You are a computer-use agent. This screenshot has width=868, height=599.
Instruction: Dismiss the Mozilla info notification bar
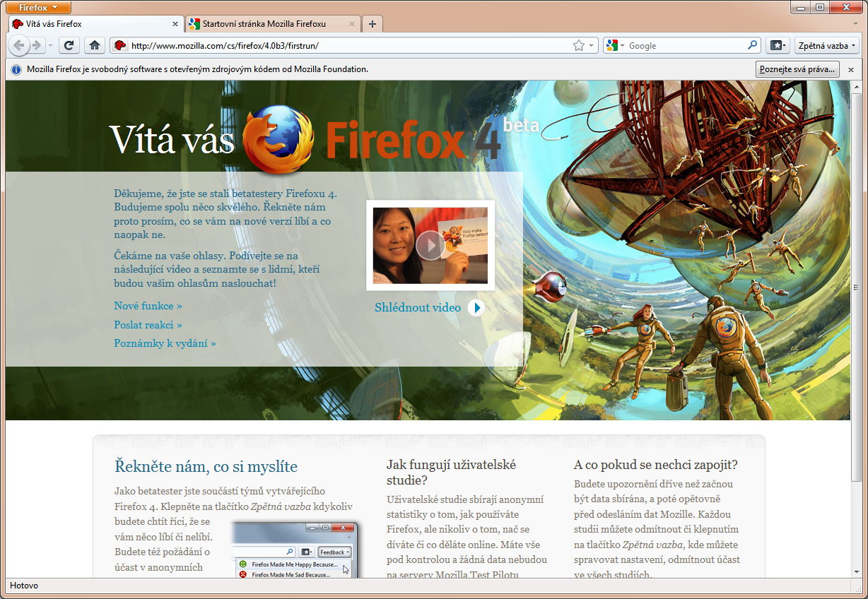click(851, 69)
